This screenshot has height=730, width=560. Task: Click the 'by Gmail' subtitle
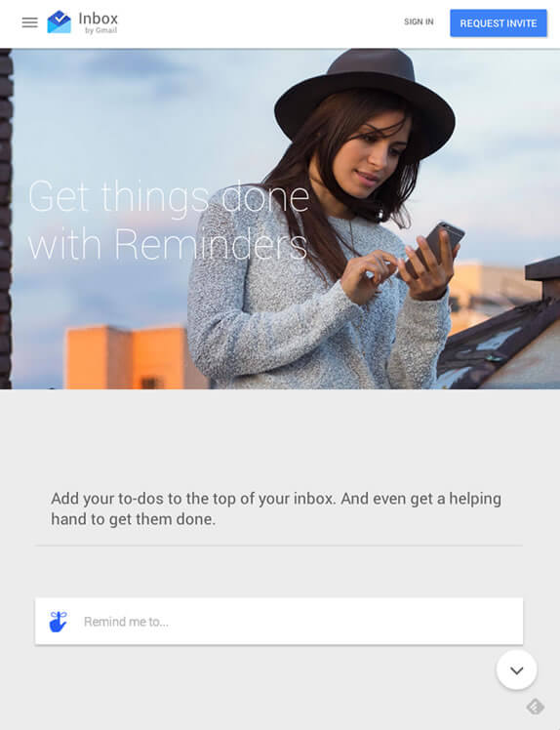pyautogui.click(x=100, y=30)
